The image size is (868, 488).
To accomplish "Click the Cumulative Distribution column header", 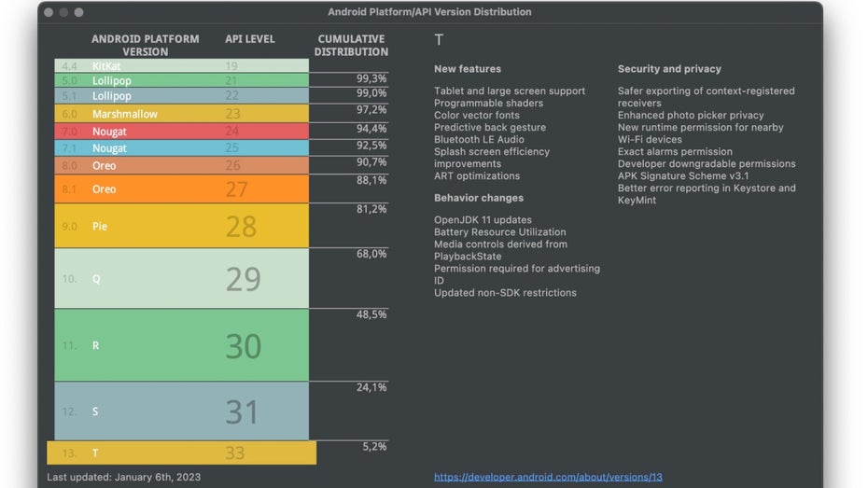I will click(351, 45).
